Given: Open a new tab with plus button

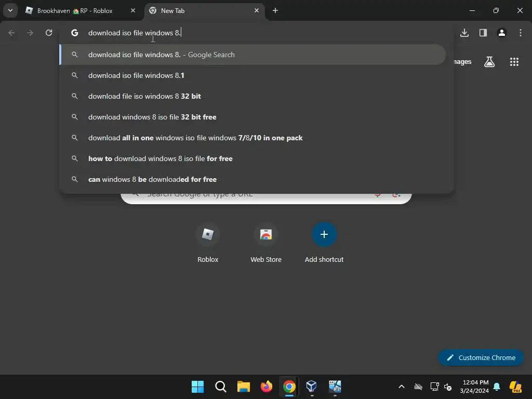Looking at the screenshot, I should 275,10.
